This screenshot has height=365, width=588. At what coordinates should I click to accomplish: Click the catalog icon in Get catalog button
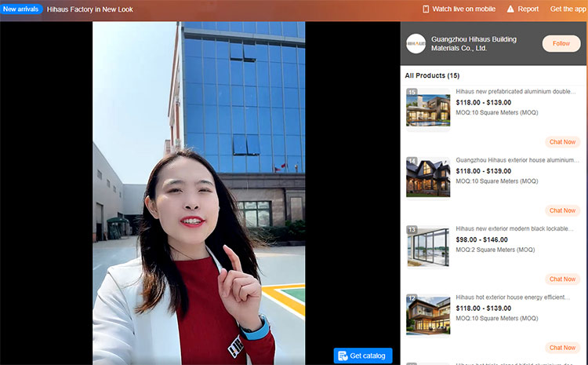343,356
